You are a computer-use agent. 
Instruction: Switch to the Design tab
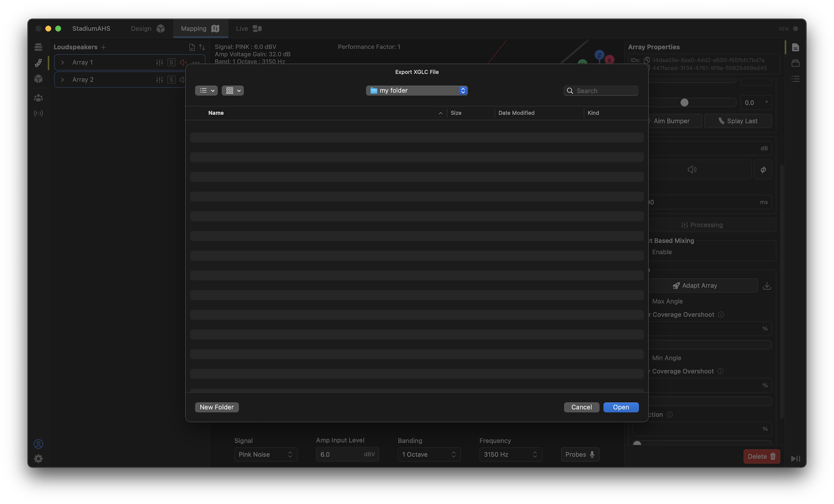coord(147,29)
